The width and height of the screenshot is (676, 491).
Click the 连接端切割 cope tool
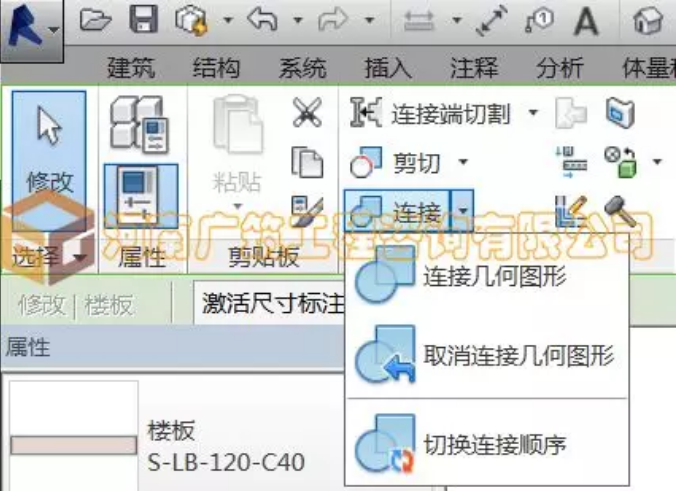pos(430,113)
